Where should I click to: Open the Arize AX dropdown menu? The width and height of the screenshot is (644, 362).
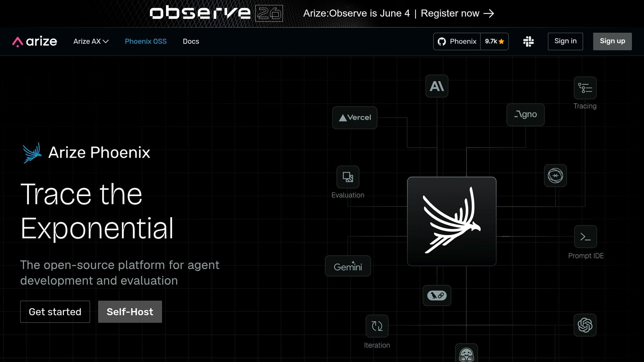click(x=91, y=41)
